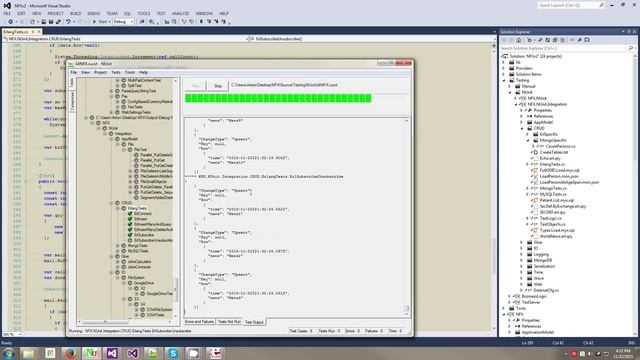Screen dimensions: 640x360
Task: Collapse CRUD node in NUnit tree
Action: pyautogui.click(x=111, y=203)
